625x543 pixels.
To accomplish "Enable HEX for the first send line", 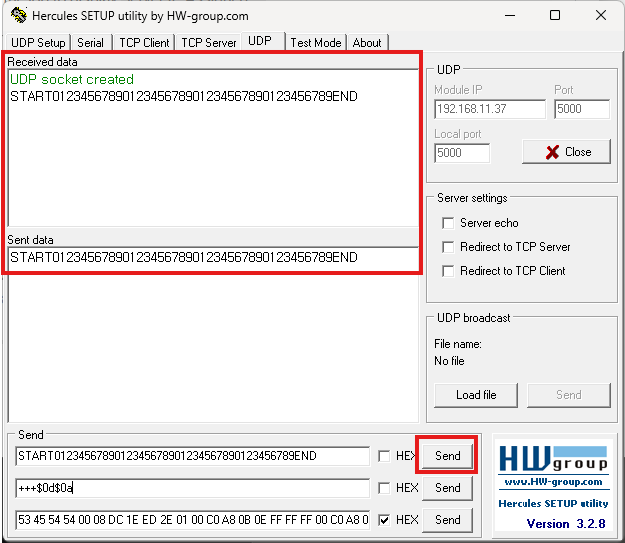I will (385, 456).
